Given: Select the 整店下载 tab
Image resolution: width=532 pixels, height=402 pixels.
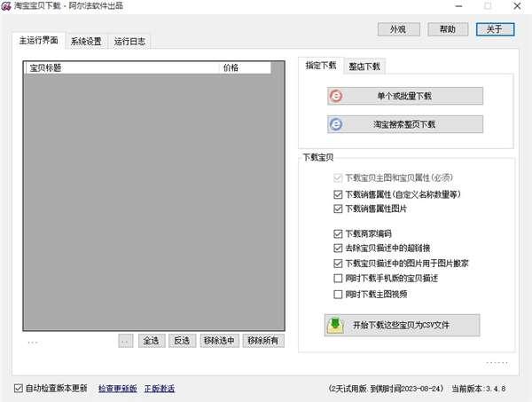Looking at the screenshot, I should 364,67.
